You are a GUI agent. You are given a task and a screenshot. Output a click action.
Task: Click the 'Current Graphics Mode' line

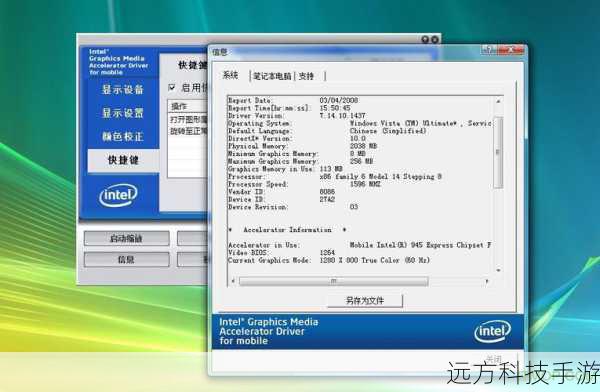(329, 260)
